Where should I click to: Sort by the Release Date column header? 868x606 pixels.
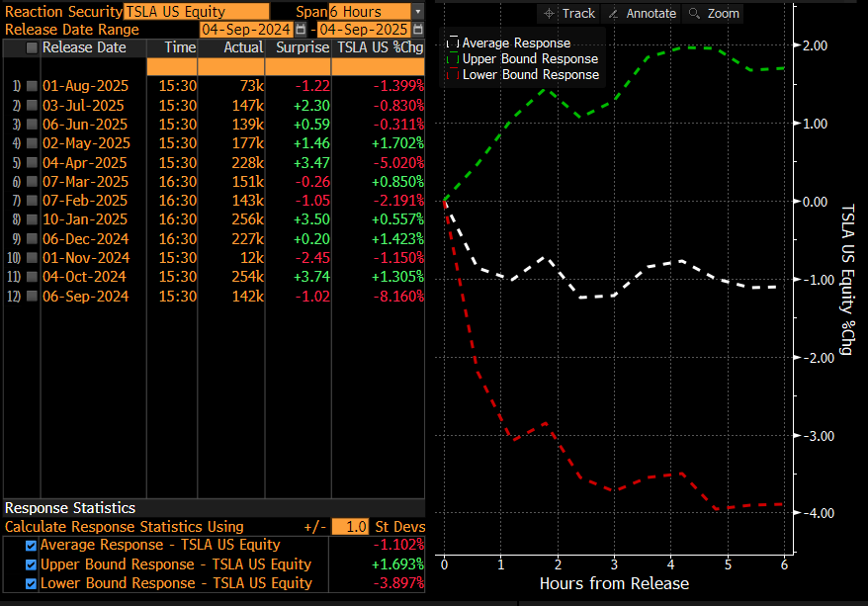[x=84, y=47]
